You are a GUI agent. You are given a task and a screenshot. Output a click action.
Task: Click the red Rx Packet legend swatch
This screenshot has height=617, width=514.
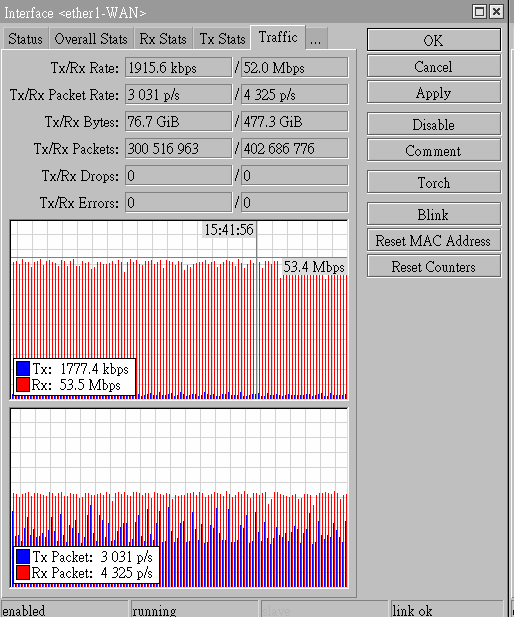tap(23, 573)
